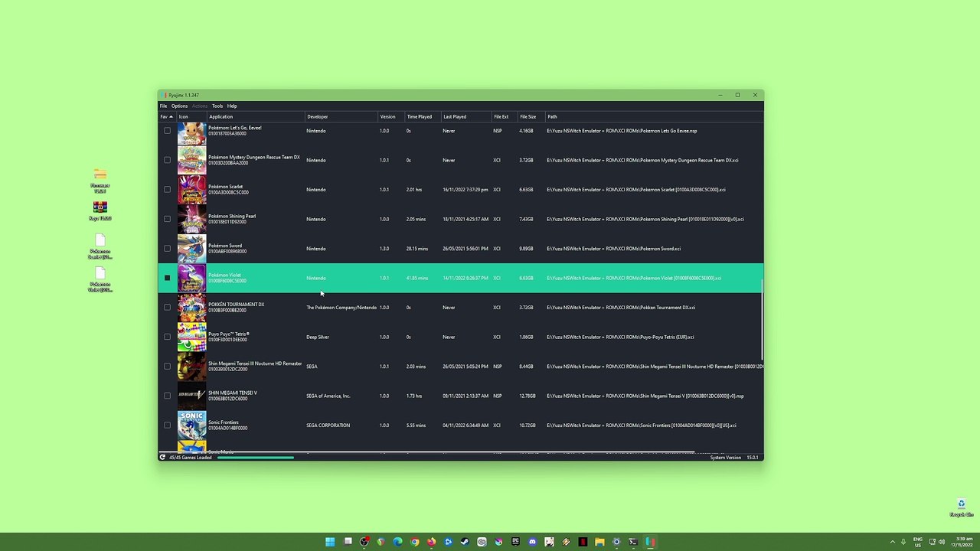Click the Developer column header
Image resolution: width=980 pixels, height=551 pixels.
tap(317, 117)
